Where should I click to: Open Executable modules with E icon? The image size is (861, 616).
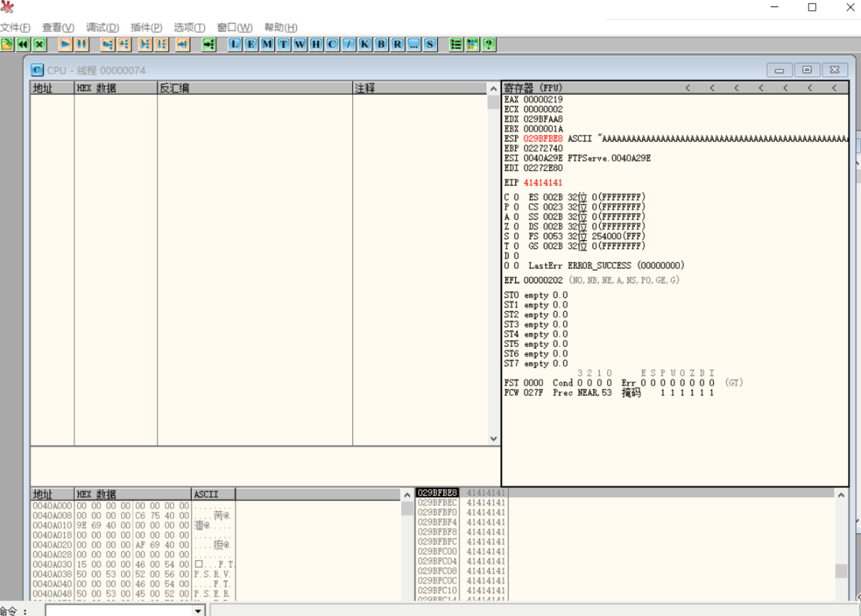[x=251, y=44]
